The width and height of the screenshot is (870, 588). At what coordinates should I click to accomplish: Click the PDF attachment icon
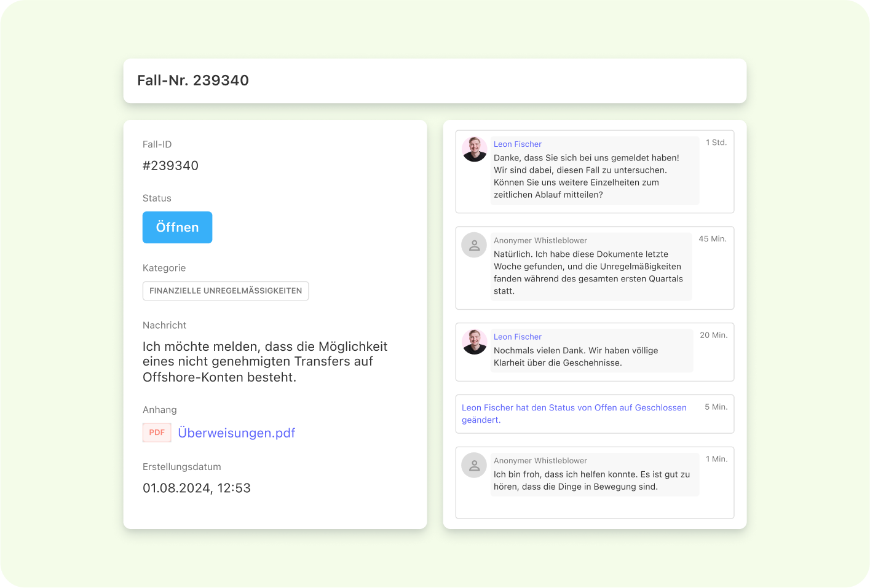157,433
